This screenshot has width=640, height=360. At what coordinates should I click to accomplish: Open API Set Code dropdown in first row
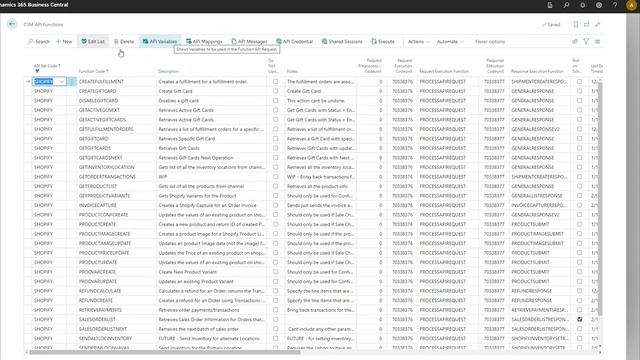click(62, 82)
